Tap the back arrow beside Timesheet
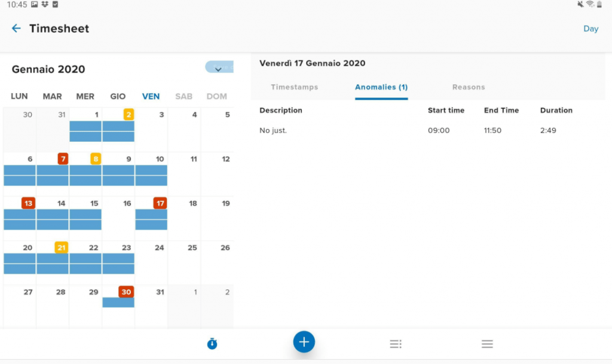 pyautogui.click(x=16, y=28)
